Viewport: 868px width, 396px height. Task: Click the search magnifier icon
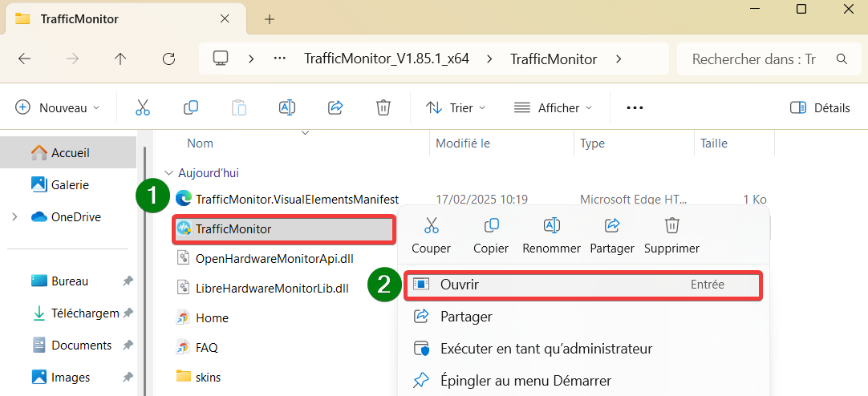(x=842, y=59)
